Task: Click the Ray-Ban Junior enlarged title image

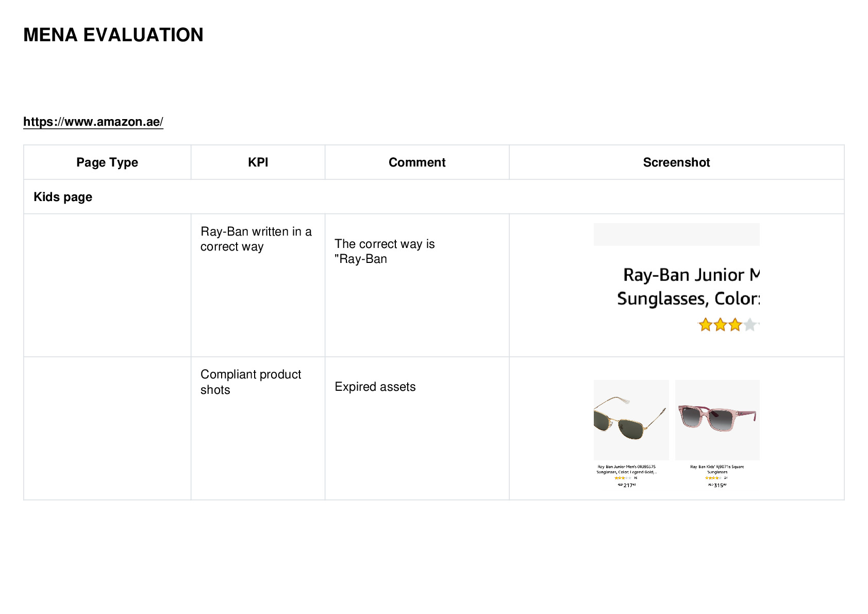Action: click(677, 278)
